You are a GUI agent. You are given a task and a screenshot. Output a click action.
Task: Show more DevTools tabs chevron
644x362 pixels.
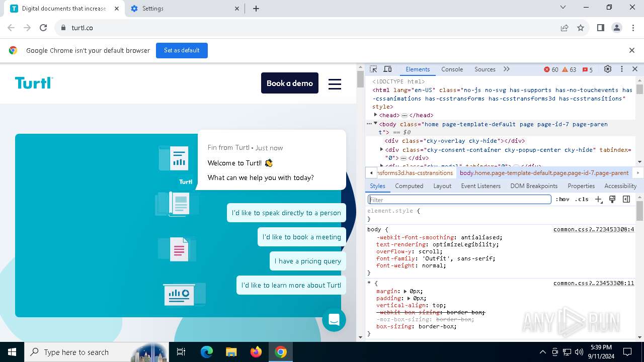click(507, 69)
